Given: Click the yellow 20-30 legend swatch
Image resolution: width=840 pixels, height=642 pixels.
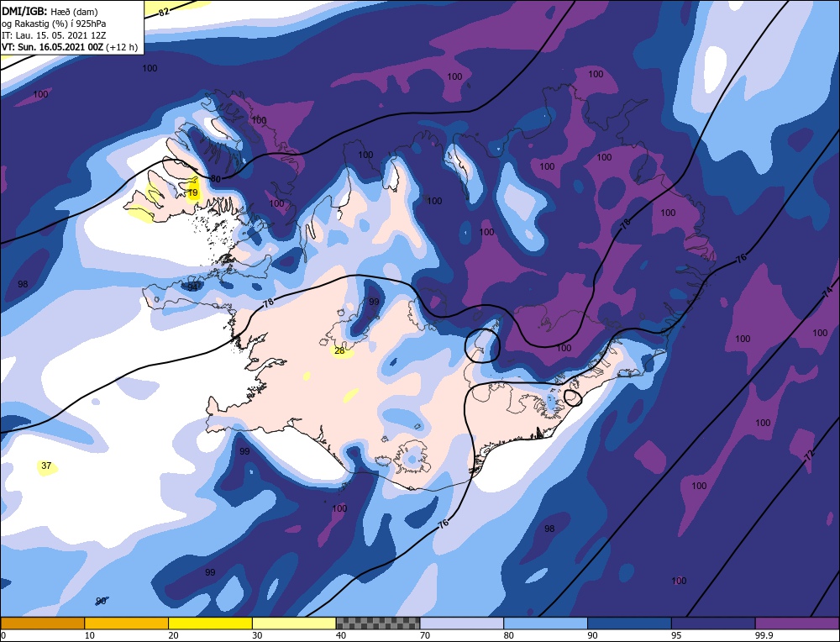Looking at the screenshot, I should pos(210,623).
